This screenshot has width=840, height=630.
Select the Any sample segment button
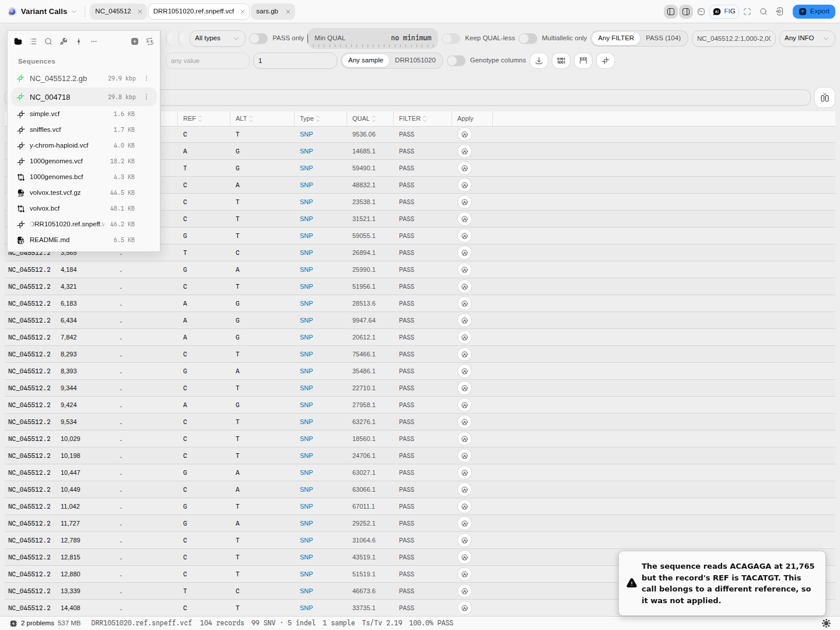coord(366,61)
